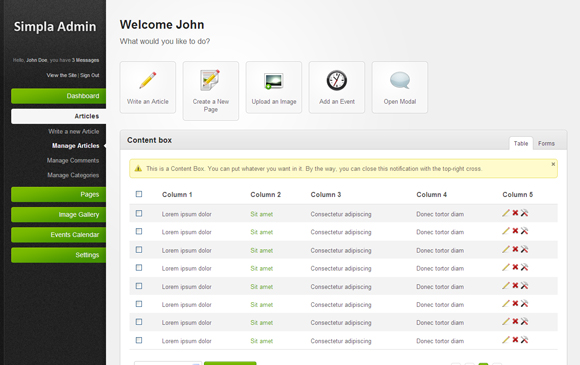Tick the checkbox in the seventh table row

pyautogui.click(x=139, y=322)
